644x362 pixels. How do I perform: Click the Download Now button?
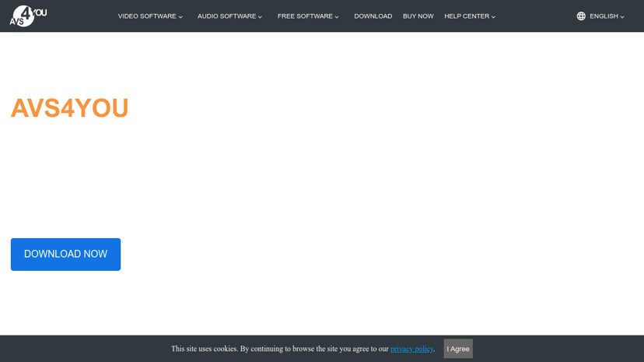[65, 255]
